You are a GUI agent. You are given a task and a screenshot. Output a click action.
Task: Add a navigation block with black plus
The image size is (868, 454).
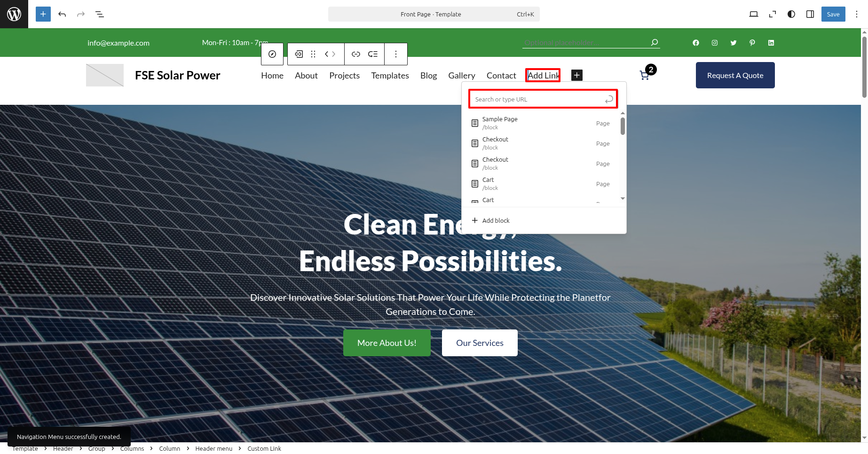tap(577, 75)
